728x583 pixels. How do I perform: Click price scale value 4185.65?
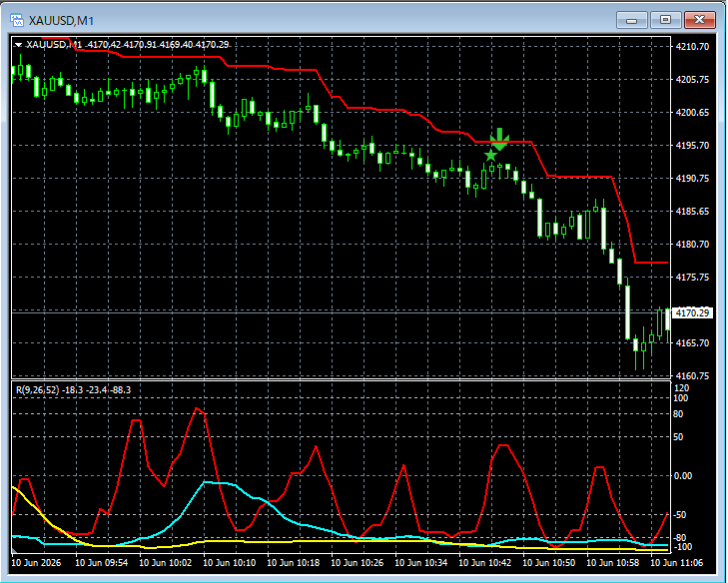[692, 212]
